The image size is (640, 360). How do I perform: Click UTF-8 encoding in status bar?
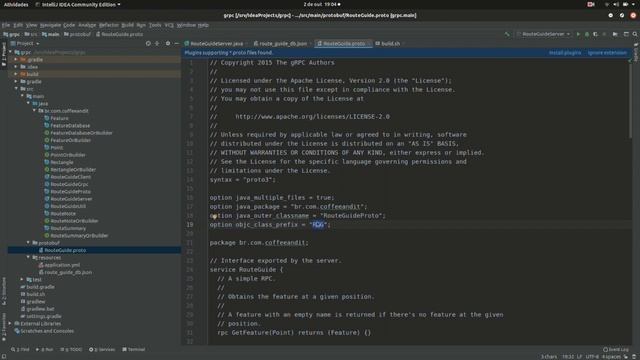pos(592,357)
